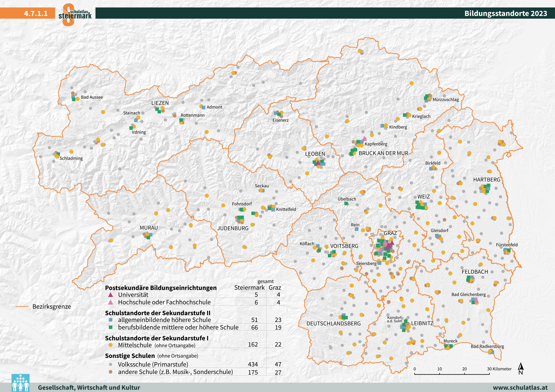This screenshot has width=555, height=392.
Task: Click the pink Hochschule triangle legend symbol
Action: (x=110, y=302)
